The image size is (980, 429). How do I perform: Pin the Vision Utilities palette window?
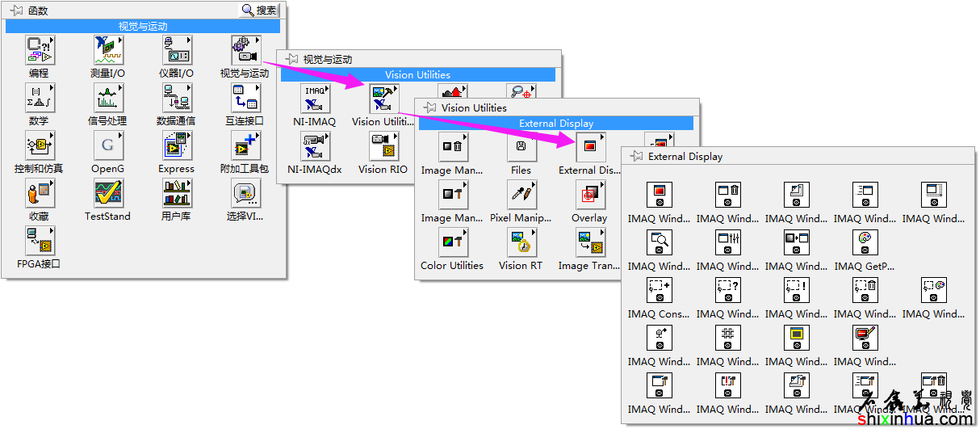pos(429,107)
